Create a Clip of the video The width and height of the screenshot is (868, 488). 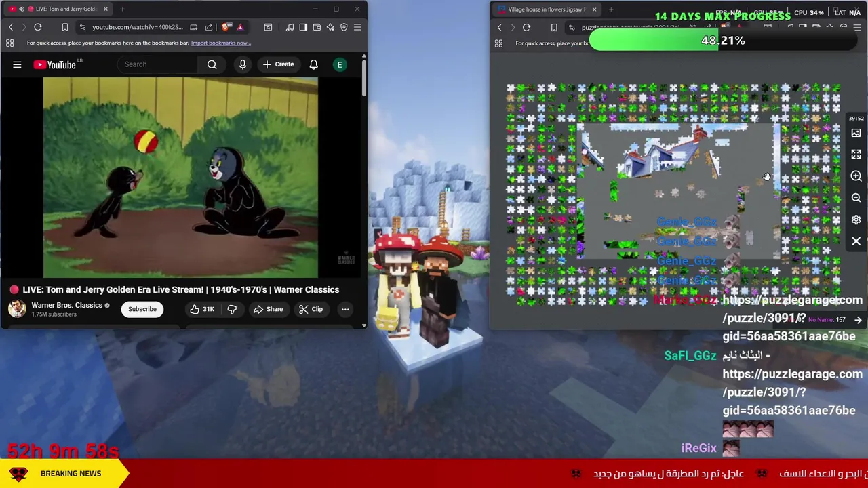(310, 309)
